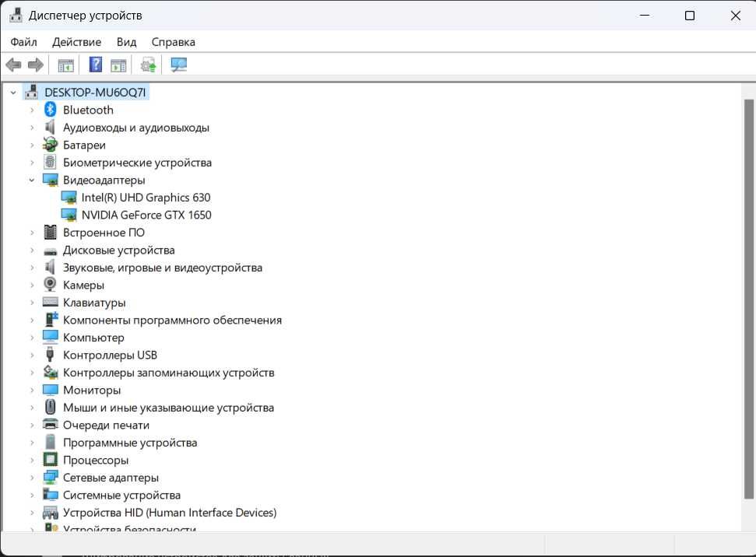This screenshot has height=557, width=756.
Task: Expand the Мониторы category arrow
Action: point(32,390)
